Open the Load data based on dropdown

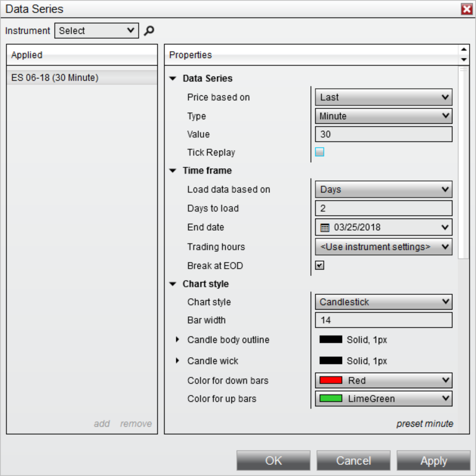click(384, 189)
